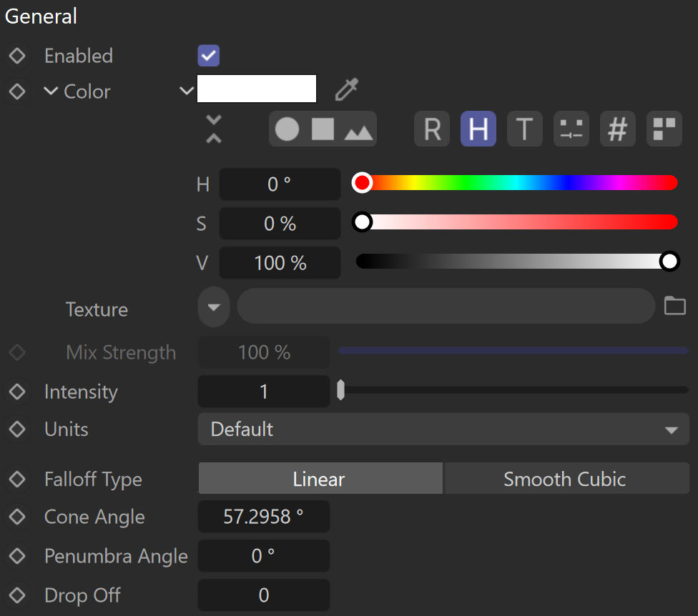Open the color swatches panel icon

point(664,129)
